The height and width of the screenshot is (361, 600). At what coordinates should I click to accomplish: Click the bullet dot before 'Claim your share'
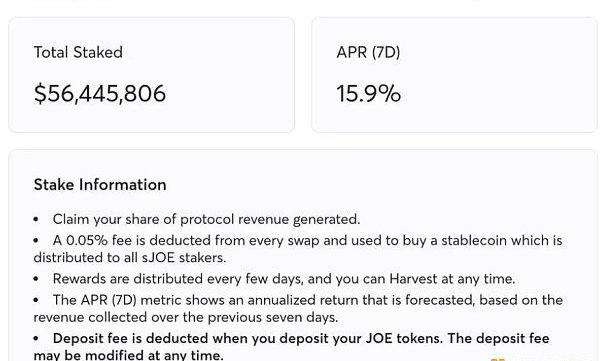click(36, 220)
